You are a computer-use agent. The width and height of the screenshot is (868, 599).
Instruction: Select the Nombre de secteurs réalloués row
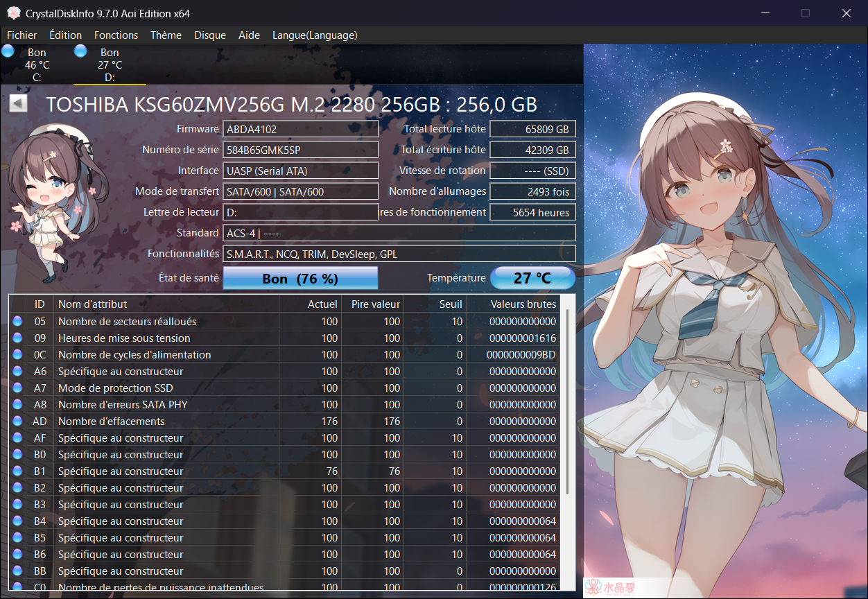(285, 322)
